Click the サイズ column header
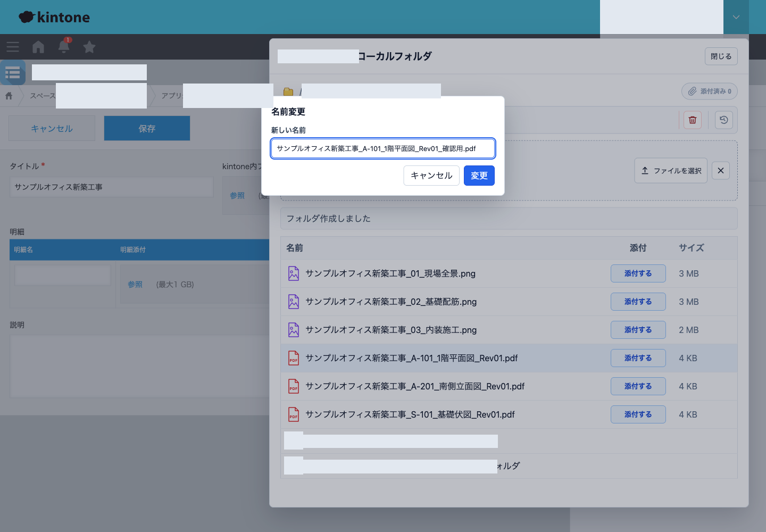The width and height of the screenshot is (766, 532). pos(692,248)
